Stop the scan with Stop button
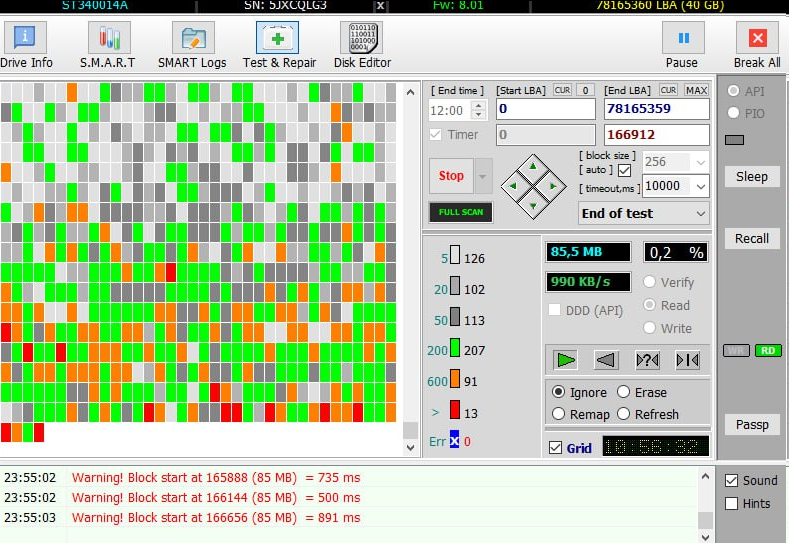Viewport: 789px width, 543px height. 451,176
